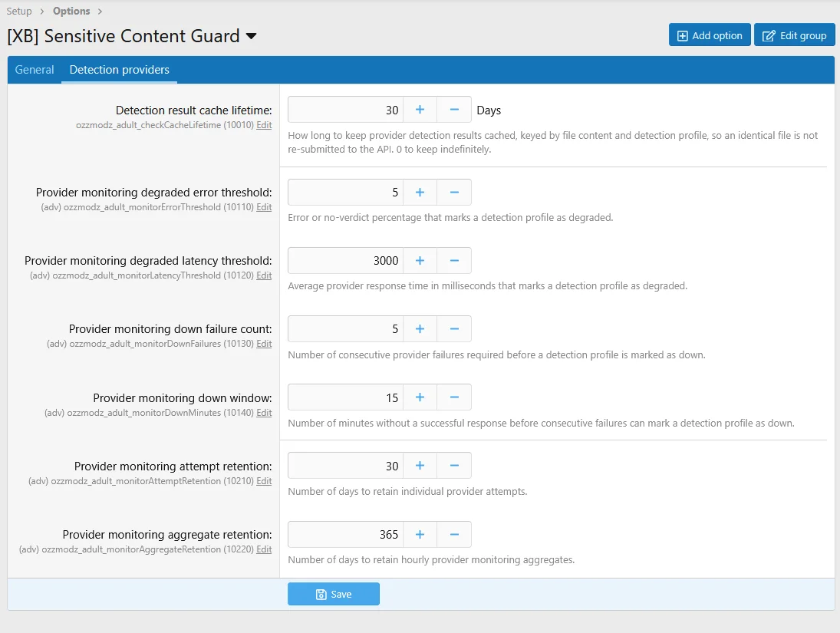Increase Provider monitoring down failure count
Viewport: 840px width, 633px height.
pos(420,328)
